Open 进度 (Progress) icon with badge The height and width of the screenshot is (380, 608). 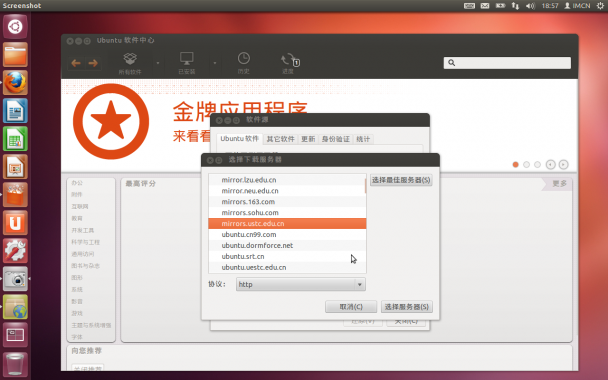click(289, 63)
